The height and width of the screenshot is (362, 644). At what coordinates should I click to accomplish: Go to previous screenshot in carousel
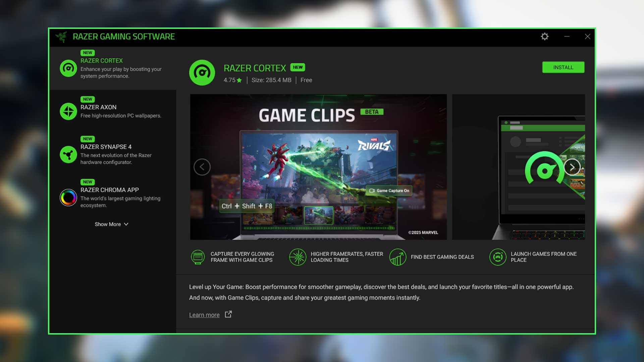point(202,167)
